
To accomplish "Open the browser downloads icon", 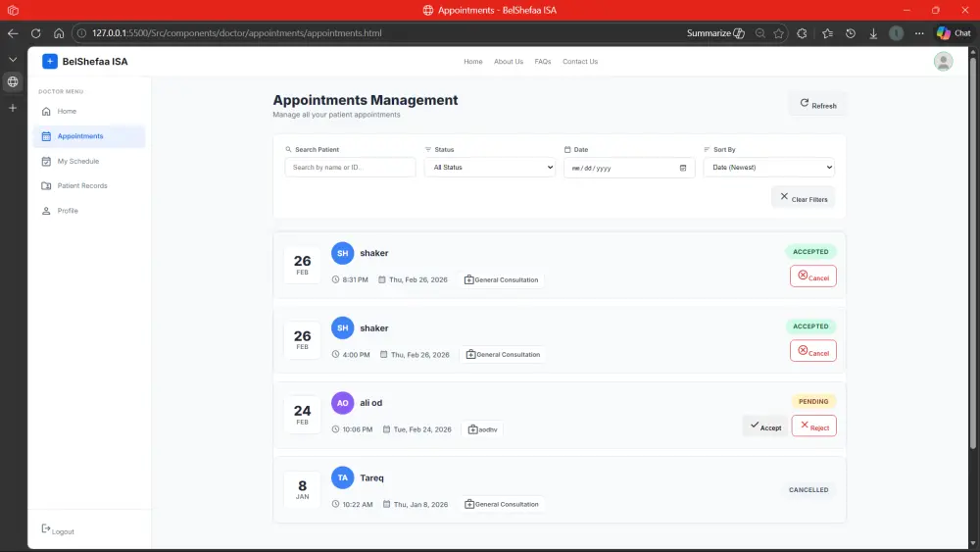I will [x=873, y=33].
